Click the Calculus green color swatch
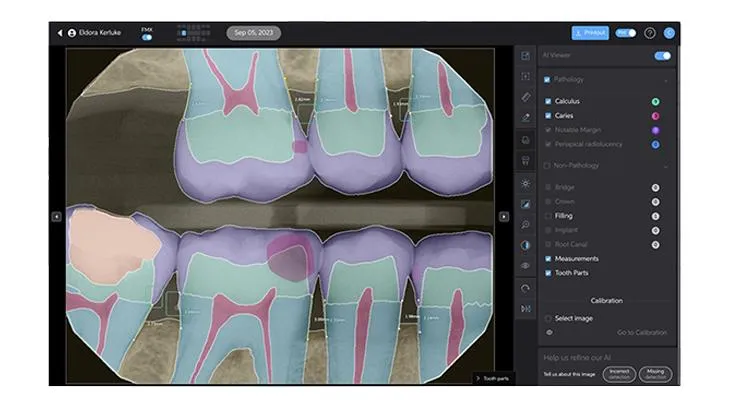This screenshot has height=410, width=730. point(655,101)
